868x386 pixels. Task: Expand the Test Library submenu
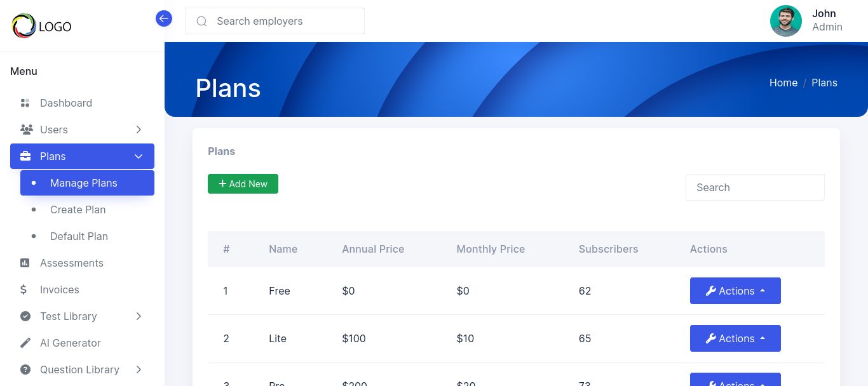point(139,316)
